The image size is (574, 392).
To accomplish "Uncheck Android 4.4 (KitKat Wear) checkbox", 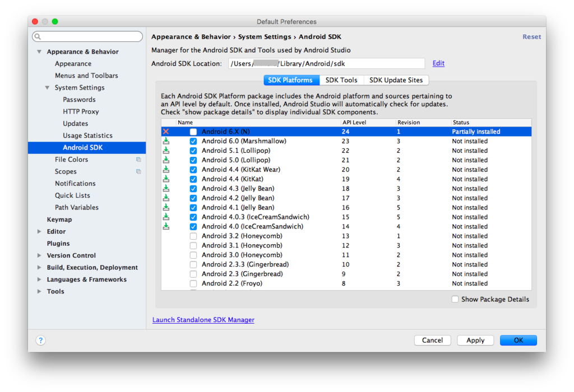I will [x=193, y=170].
